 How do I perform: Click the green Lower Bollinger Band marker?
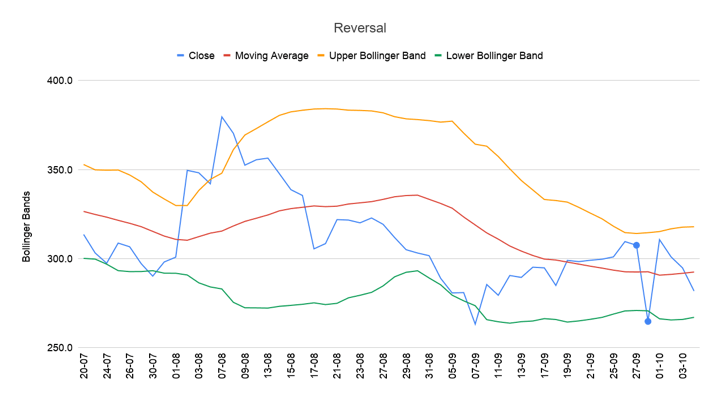[438, 56]
